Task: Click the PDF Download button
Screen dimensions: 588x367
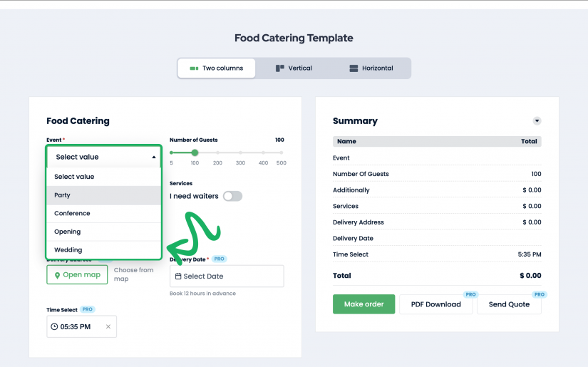Action: point(435,304)
